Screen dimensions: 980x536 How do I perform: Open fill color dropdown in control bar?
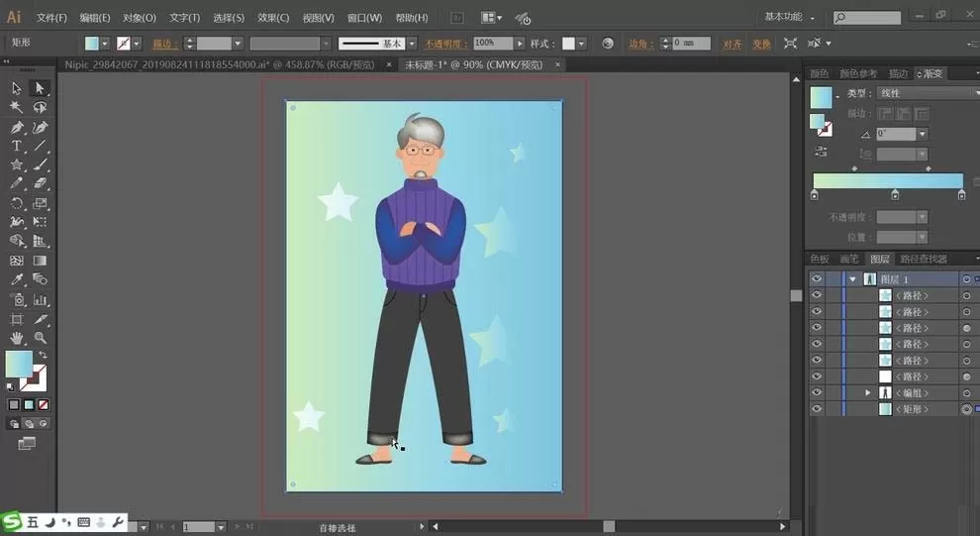(x=105, y=44)
